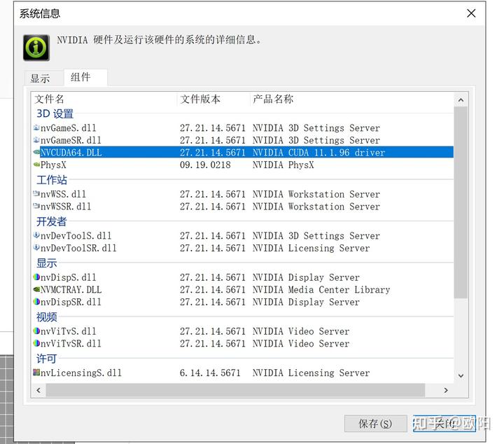The width and height of the screenshot is (504, 444).
Task: Click the nvGameS.dll file icon
Action: (x=36, y=127)
